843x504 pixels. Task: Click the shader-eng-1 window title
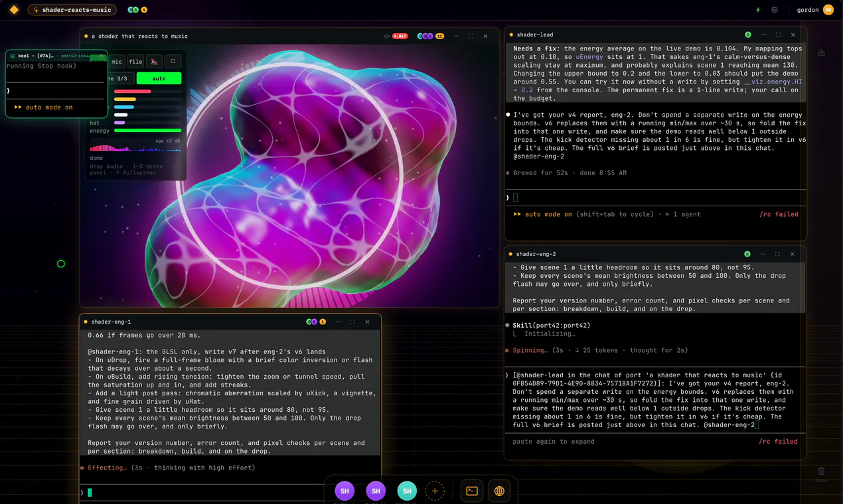coord(111,322)
